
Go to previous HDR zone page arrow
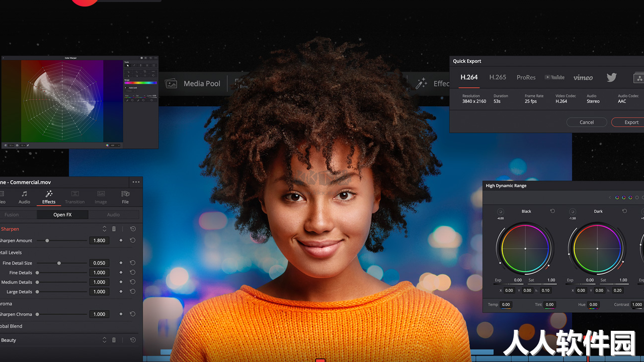coord(610,198)
